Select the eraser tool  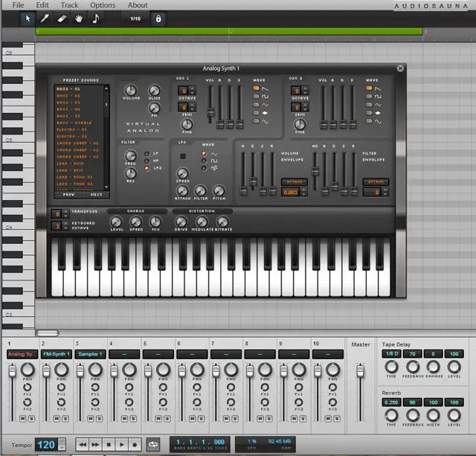pyautogui.click(x=62, y=19)
